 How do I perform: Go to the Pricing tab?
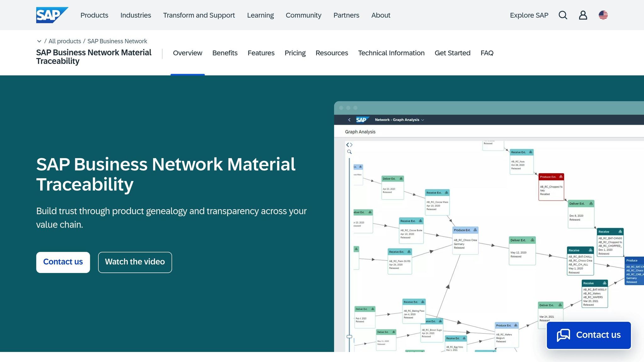click(295, 53)
